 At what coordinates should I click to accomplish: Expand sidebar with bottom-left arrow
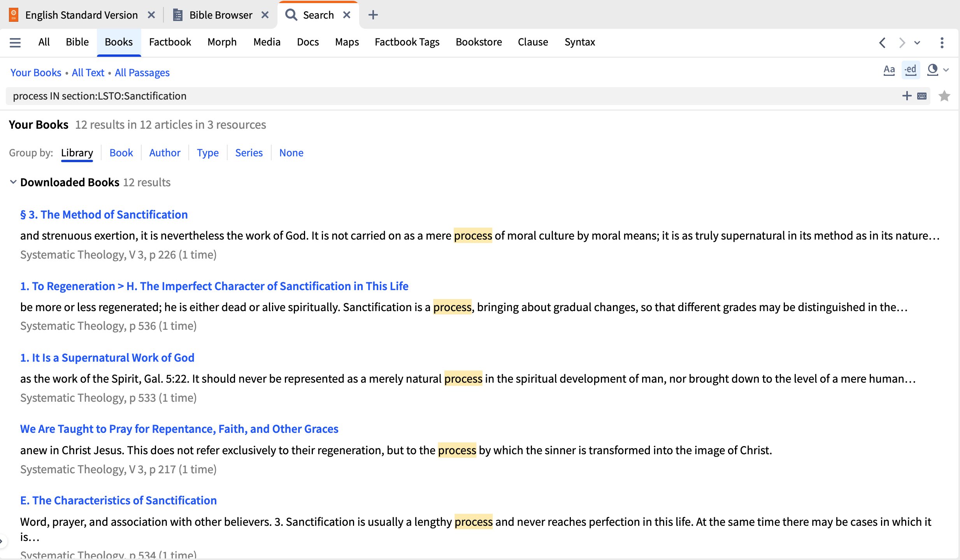coord(2,541)
